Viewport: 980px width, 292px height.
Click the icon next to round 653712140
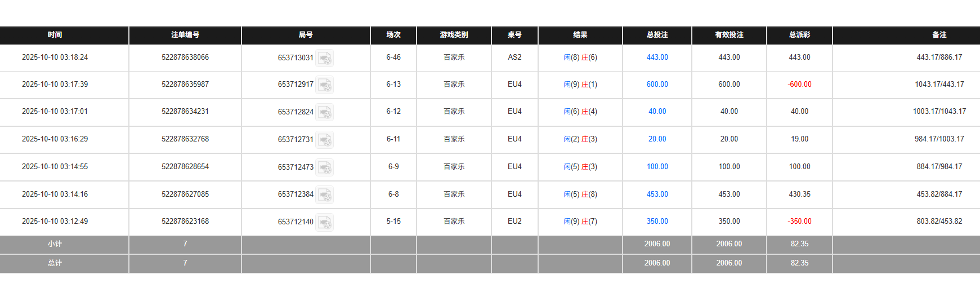(x=325, y=223)
